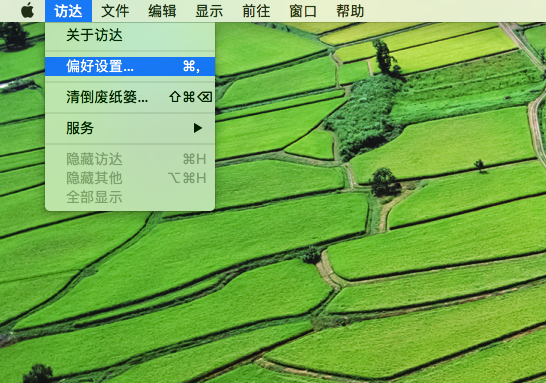546x383 pixels.
Task: Open the 文件 menu
Action: click(x=115, y=11)
